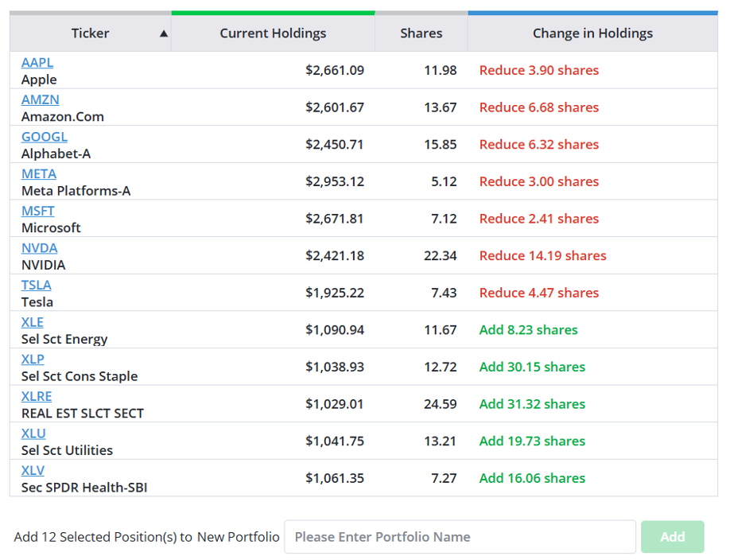
Task: Open the TSLA ticker link
Action: point(37,285)
